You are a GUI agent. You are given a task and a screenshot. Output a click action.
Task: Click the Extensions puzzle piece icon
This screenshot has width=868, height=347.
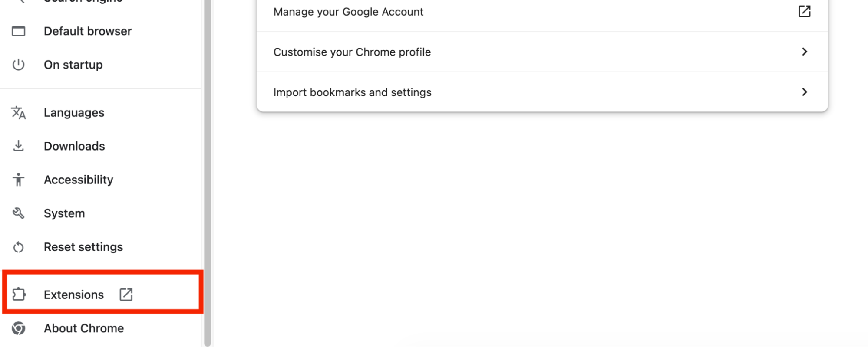pos(19,295)
